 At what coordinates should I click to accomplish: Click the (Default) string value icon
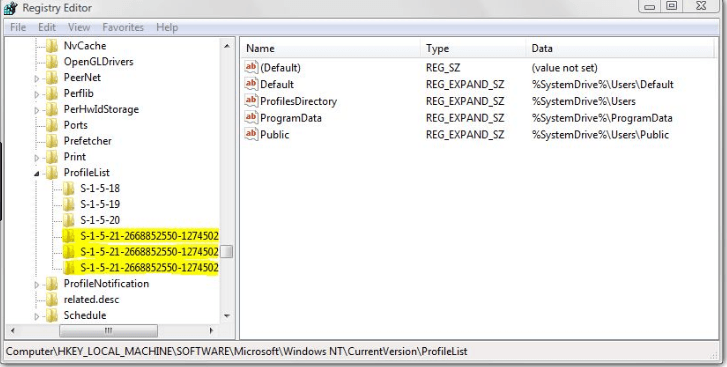click(x=251, y=67)
